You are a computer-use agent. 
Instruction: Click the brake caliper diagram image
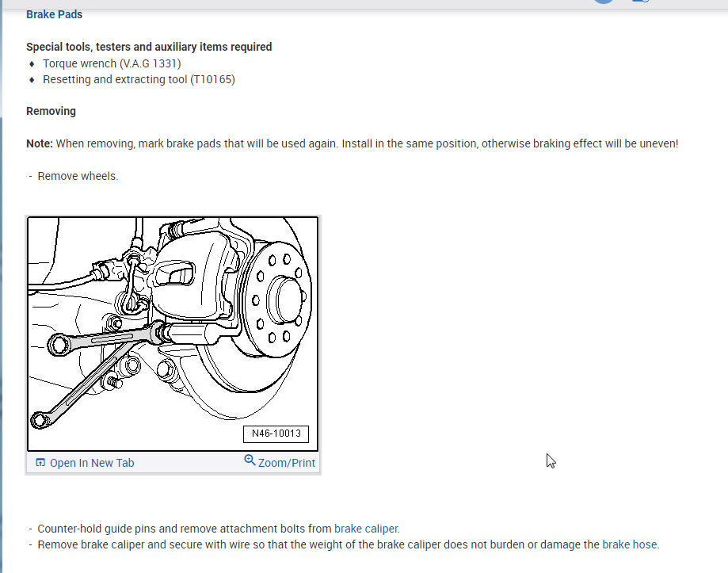coord(173,334)
